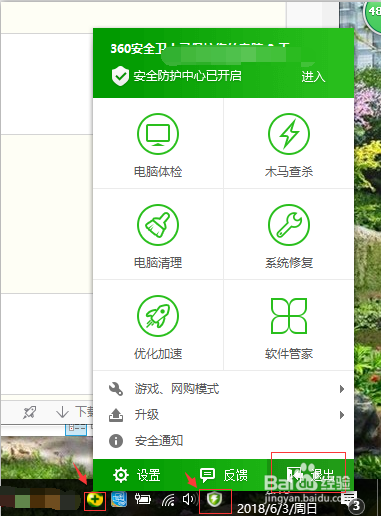Open the volume speaker tray icon

coord(189,499)
